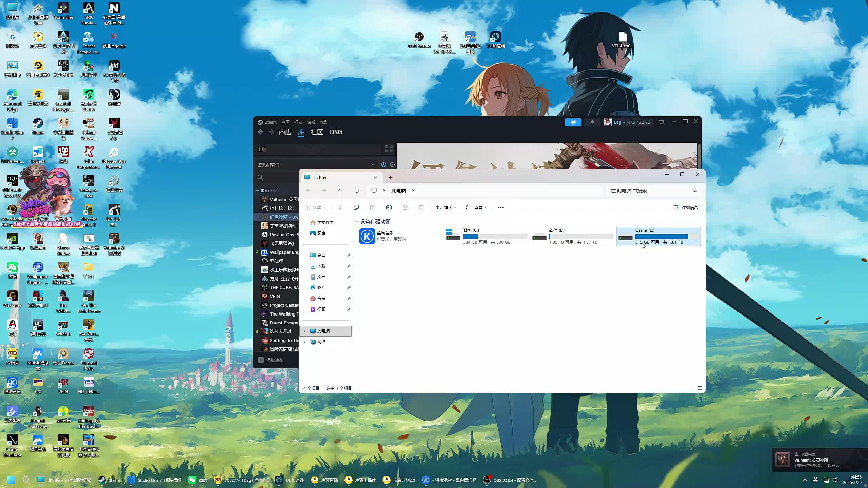The width and height of the screenshot is (868, 488).
Task: Open the sort (排序) dropdown
Action: point(446,207)
